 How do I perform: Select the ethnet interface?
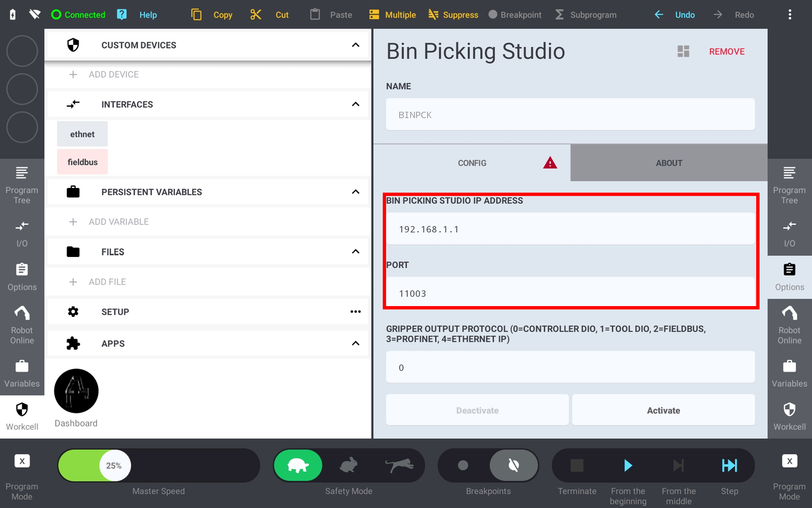[x=82, y=134]
